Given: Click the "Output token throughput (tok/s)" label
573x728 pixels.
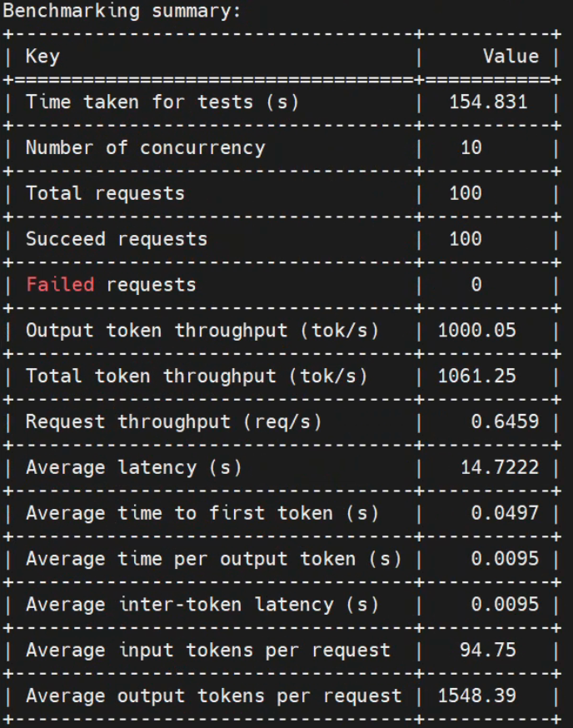Looking at the screenshot, I should (x=202, y=331).
